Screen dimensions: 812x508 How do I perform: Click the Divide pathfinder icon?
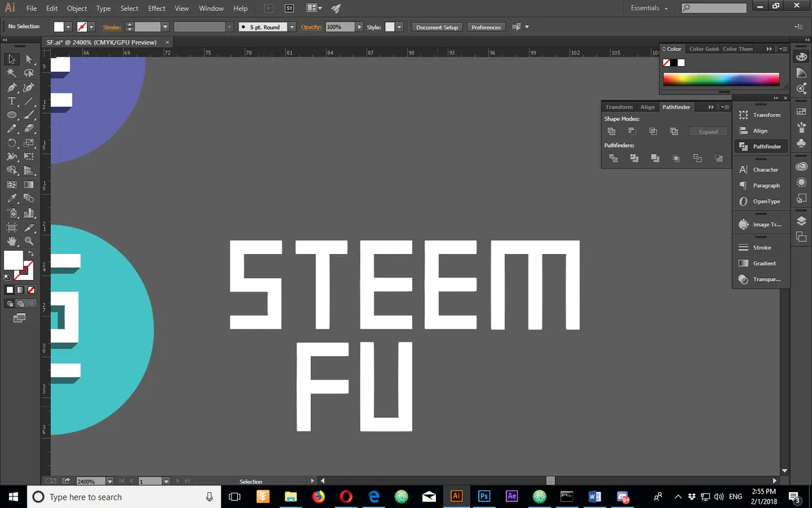click(613, 158)
